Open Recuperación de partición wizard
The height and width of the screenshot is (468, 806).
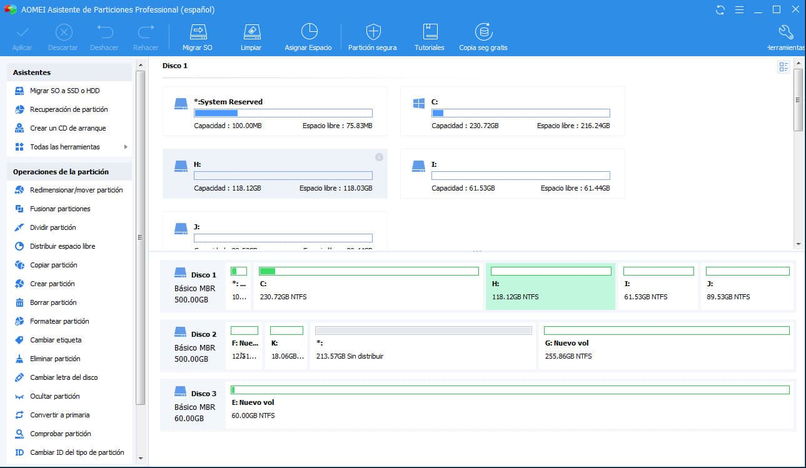68,110
